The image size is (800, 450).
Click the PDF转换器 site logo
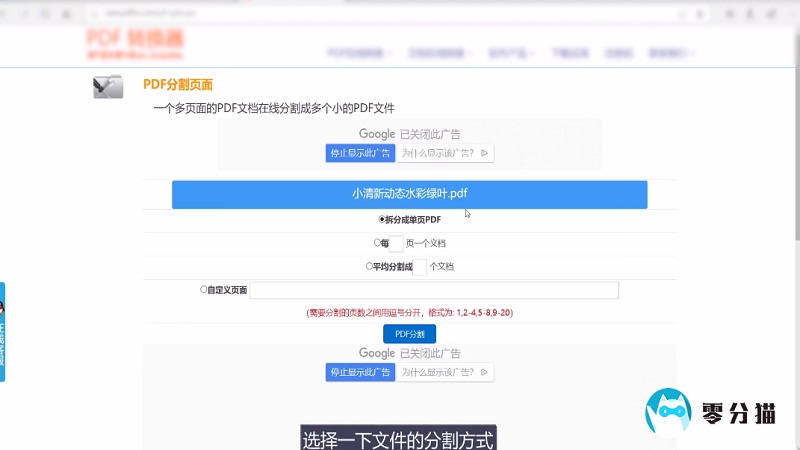135,44
